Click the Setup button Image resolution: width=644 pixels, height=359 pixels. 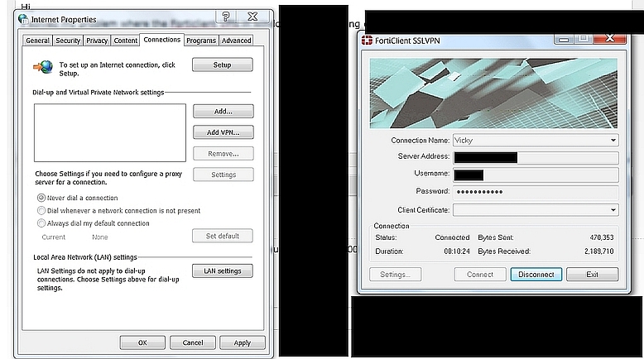pos(222,65)
